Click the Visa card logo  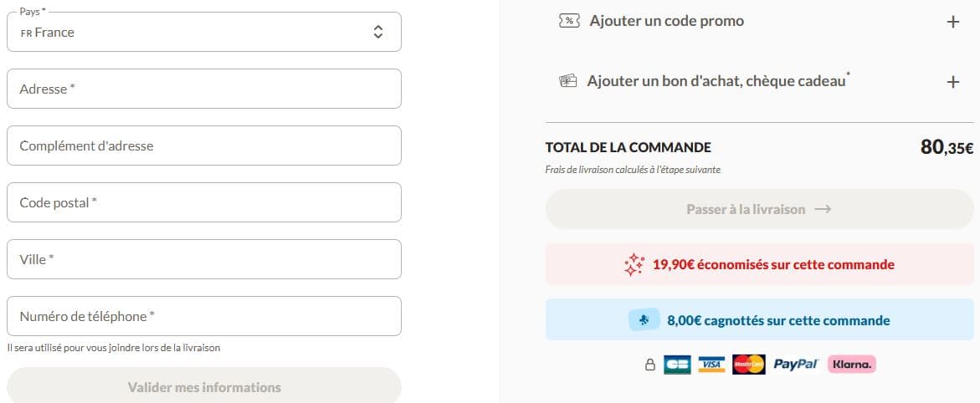(x=711, y=365)
